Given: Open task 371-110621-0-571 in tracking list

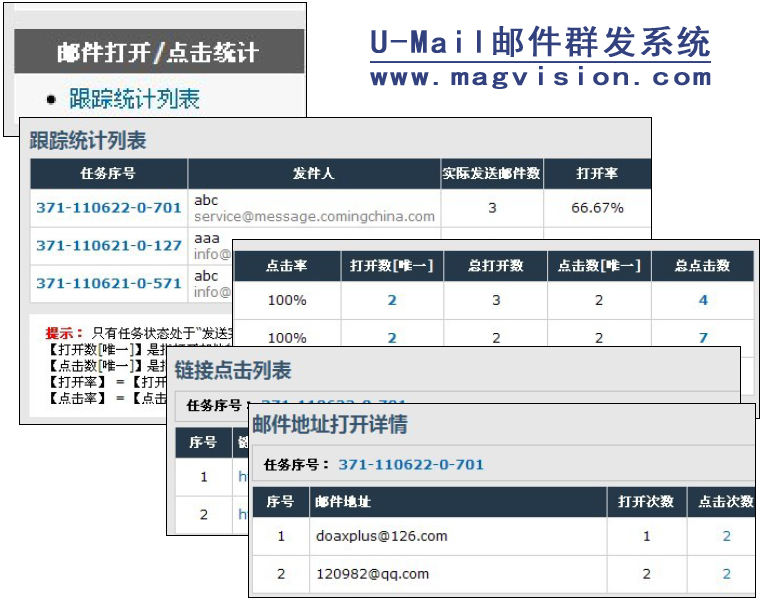Looking at the screenshot, I should pyautogui.click(x=109, y=283).
